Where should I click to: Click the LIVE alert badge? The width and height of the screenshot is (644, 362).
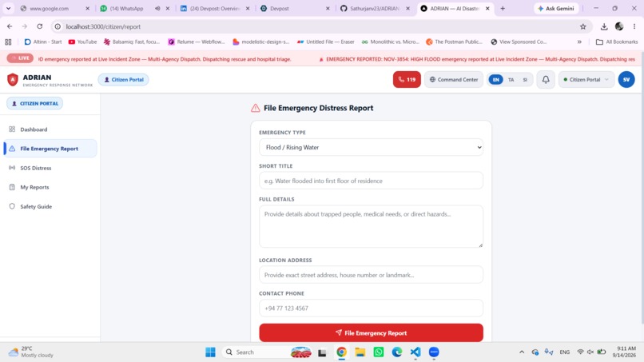click(x=20, y=58)
